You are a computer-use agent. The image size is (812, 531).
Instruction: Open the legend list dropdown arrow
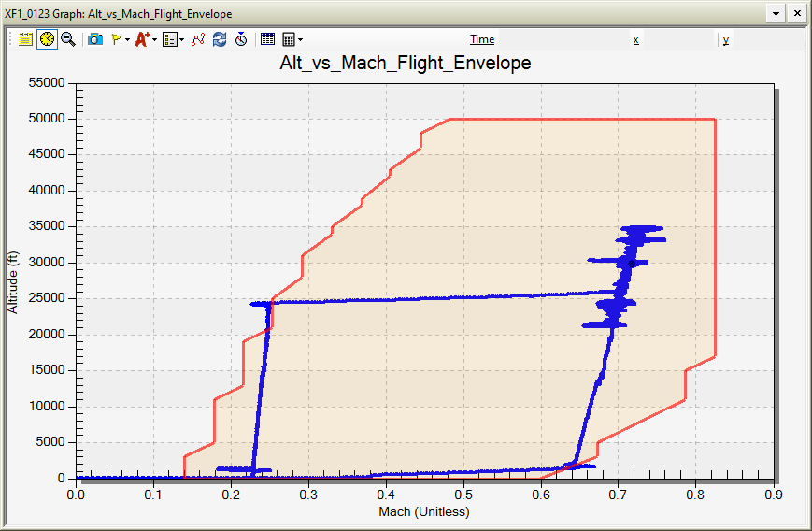point(181,39)
